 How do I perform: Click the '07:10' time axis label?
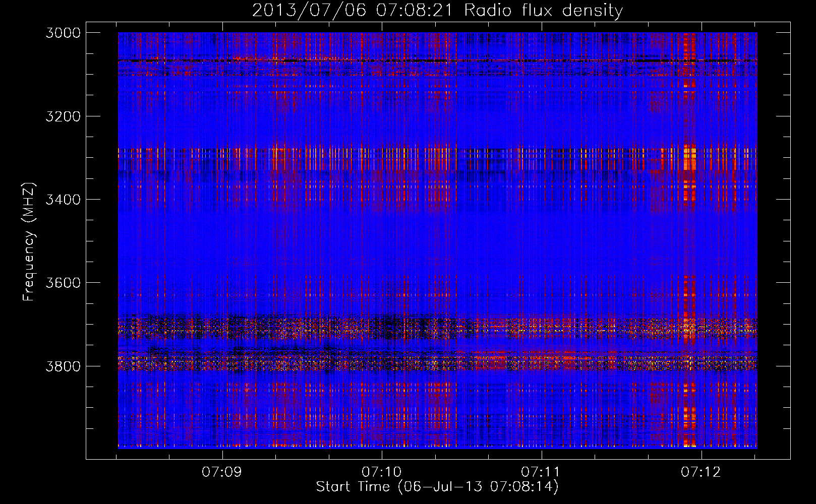tap(382, 472)
